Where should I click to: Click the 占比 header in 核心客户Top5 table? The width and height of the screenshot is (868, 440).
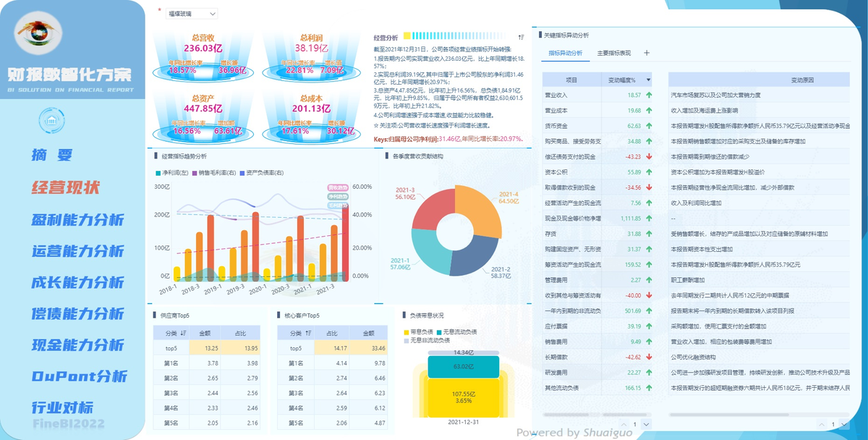332,333
